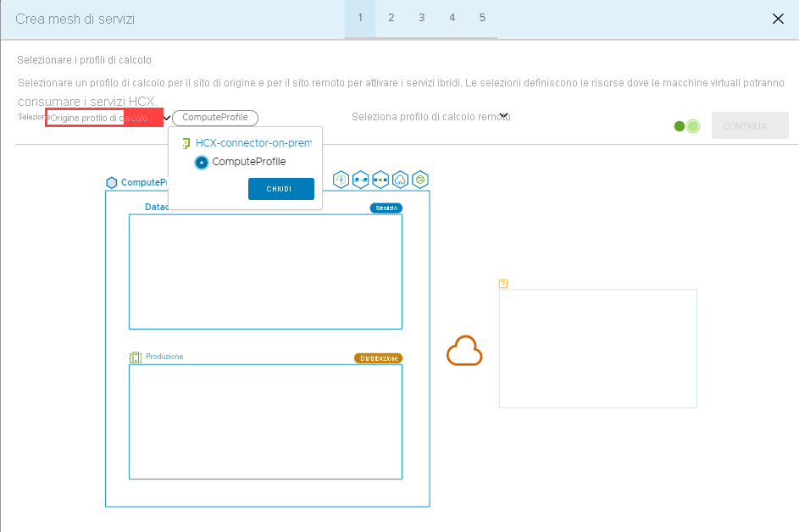This screenshot has height=532, width=799.
Task: Click the CONTINUA button
Action: click(750, 125)
